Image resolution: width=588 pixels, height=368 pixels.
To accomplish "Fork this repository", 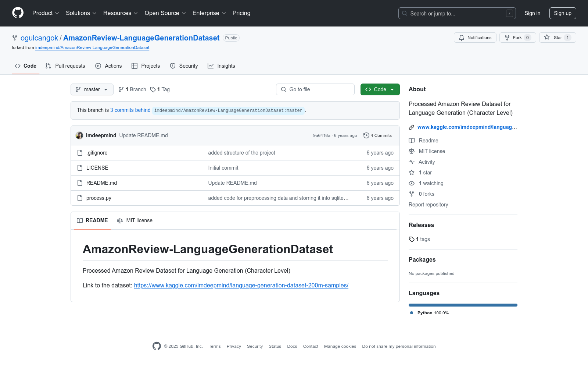I will 517,38.
